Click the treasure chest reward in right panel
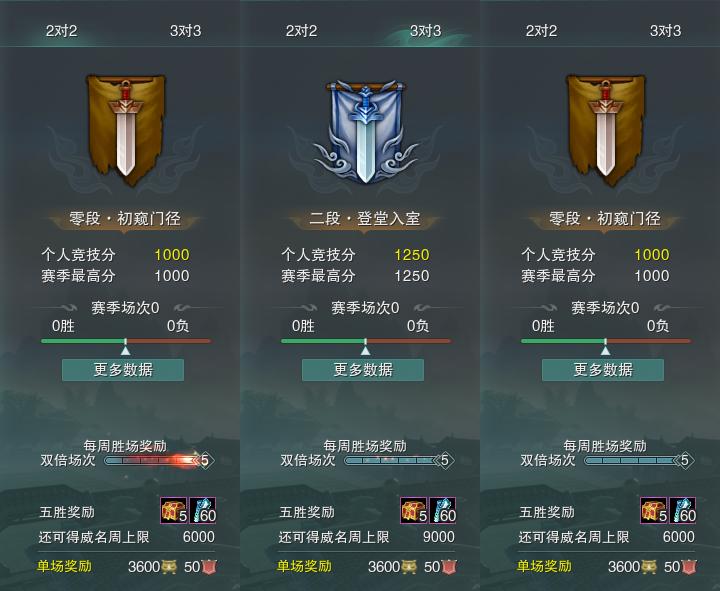 point(654,510)
